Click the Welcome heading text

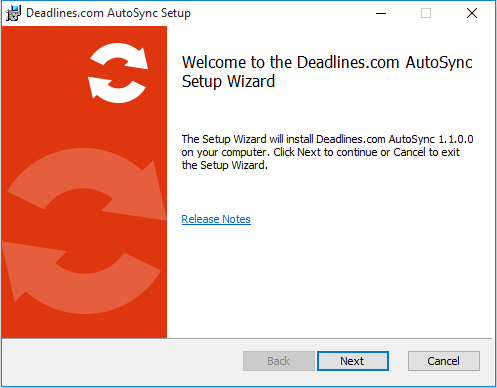point(327,72)
